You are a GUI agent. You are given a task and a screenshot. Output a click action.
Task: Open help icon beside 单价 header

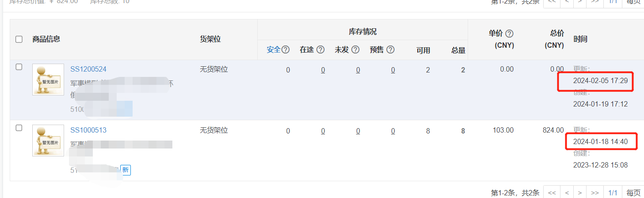coord(509,34)
